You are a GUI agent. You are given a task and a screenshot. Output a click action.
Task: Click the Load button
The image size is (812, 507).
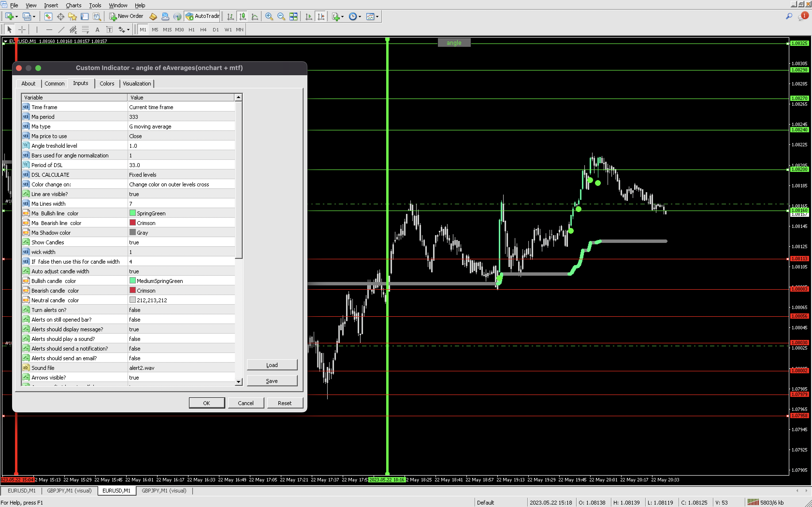(x=272, y=365)
